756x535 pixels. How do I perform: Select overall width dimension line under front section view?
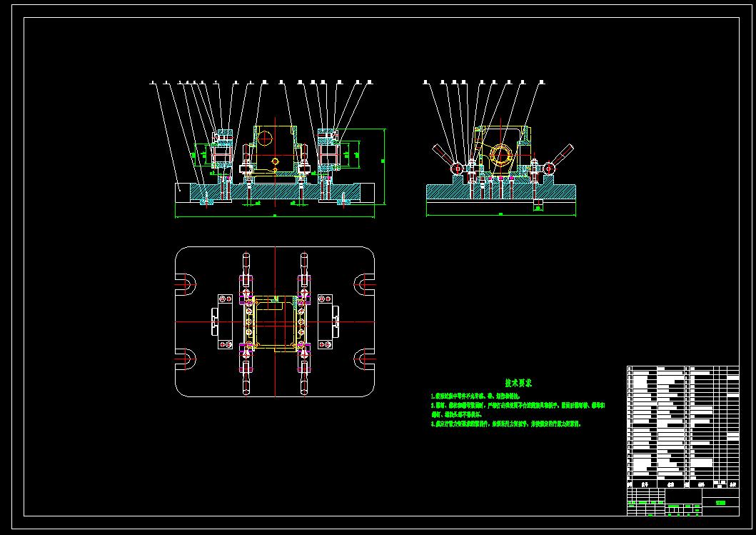click(x=275, y=217)
